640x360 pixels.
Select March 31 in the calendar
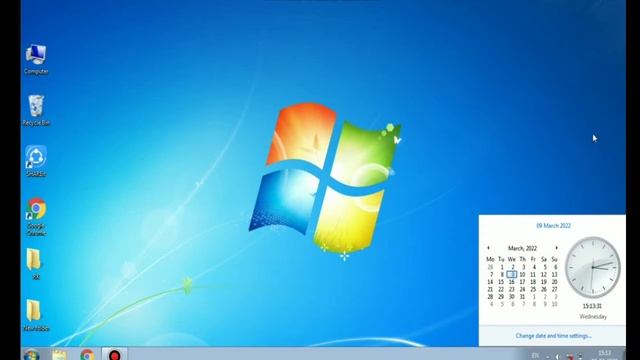522,297
